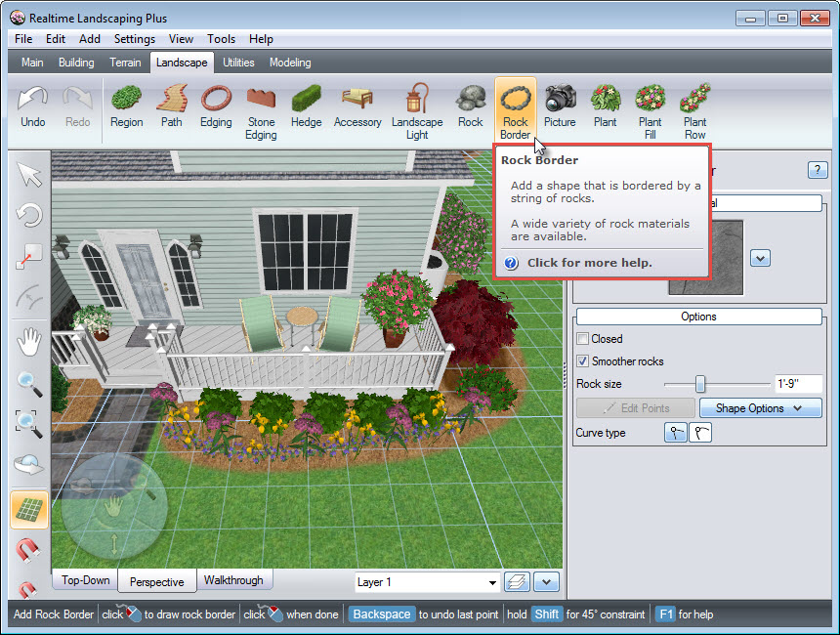
Task: Click the on-screen navigation compass hand
Action: (x=113, y=506)
